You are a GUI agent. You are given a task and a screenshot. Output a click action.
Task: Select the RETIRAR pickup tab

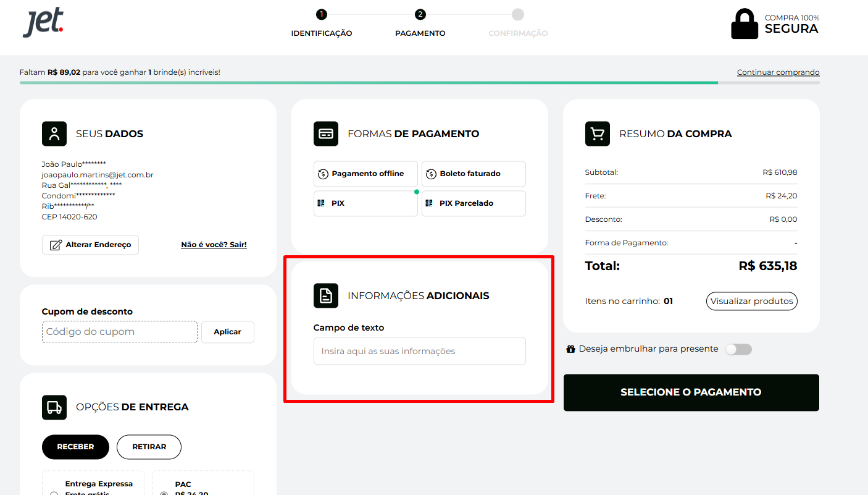149,447
